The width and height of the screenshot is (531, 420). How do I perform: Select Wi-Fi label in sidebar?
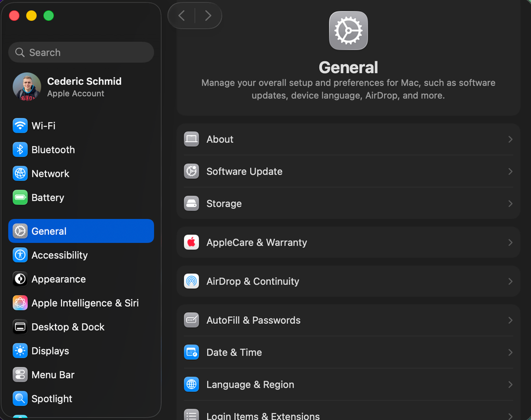coord(43,126)
